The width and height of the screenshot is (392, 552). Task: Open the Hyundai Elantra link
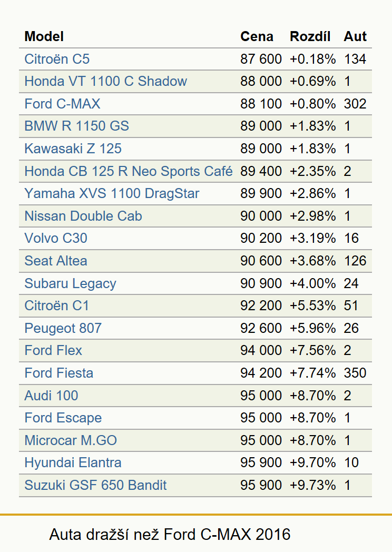pyautogui.click(x=73, y=462)
